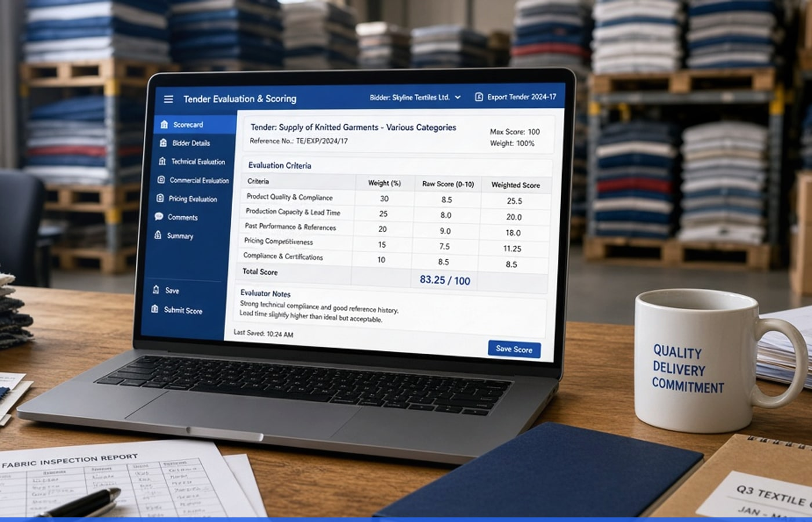Click the Commercial Evaluation sidebar icon
The width and height of the screenshot is (812, 522).
[x=161, y=180]
